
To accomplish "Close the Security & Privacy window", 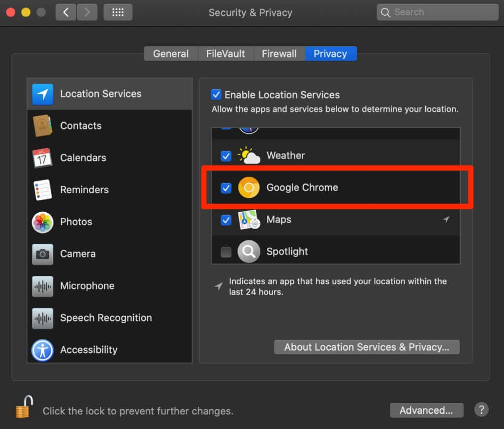I will tap(11, 12).
